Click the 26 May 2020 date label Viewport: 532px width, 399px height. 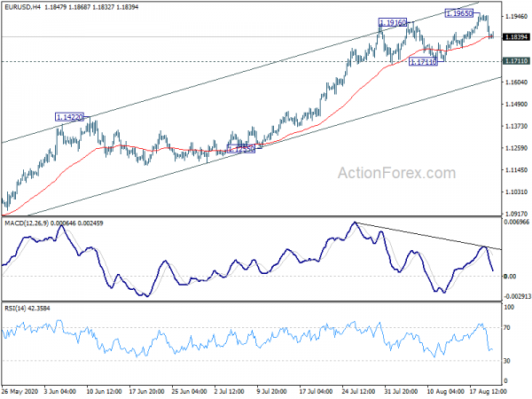pyautogui.click(x=19, y=391)
